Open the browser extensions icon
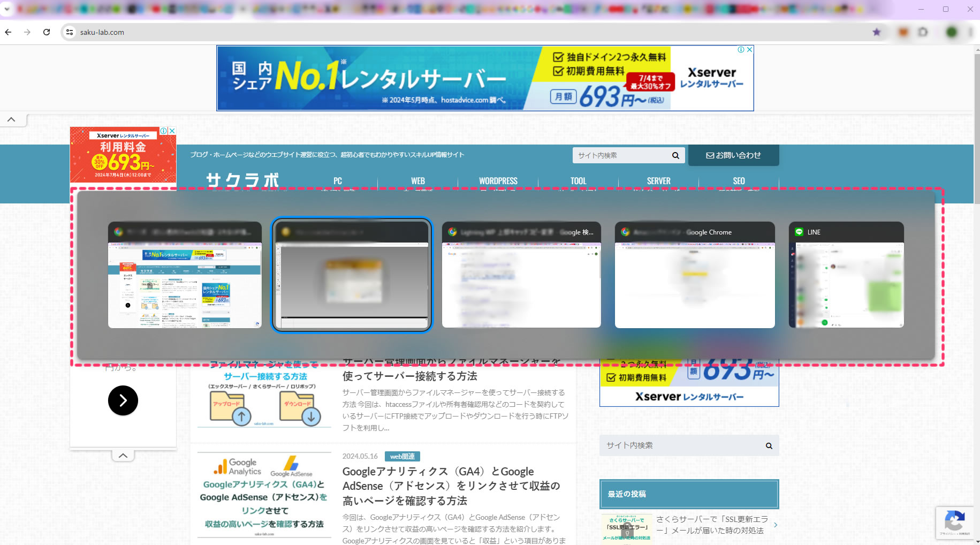The height and width of the screenshot is (545, 980). point(923,32)
